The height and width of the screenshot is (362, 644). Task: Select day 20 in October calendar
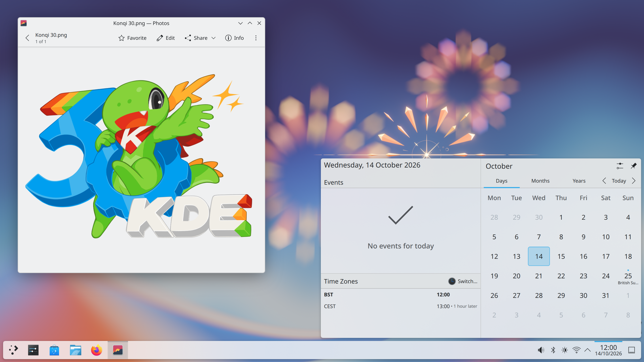517,276
